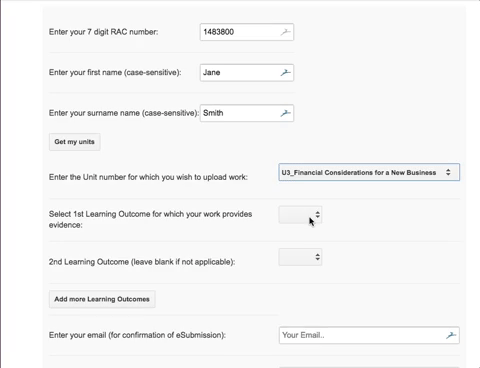Click the autofill icon in first name field
The width and height of the screenshot is (480, 368).
pos(285,72)
